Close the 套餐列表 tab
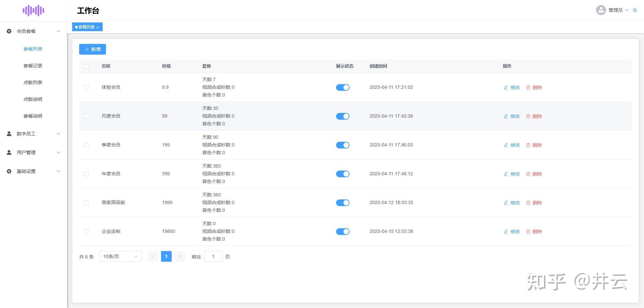 coord(98,27)
